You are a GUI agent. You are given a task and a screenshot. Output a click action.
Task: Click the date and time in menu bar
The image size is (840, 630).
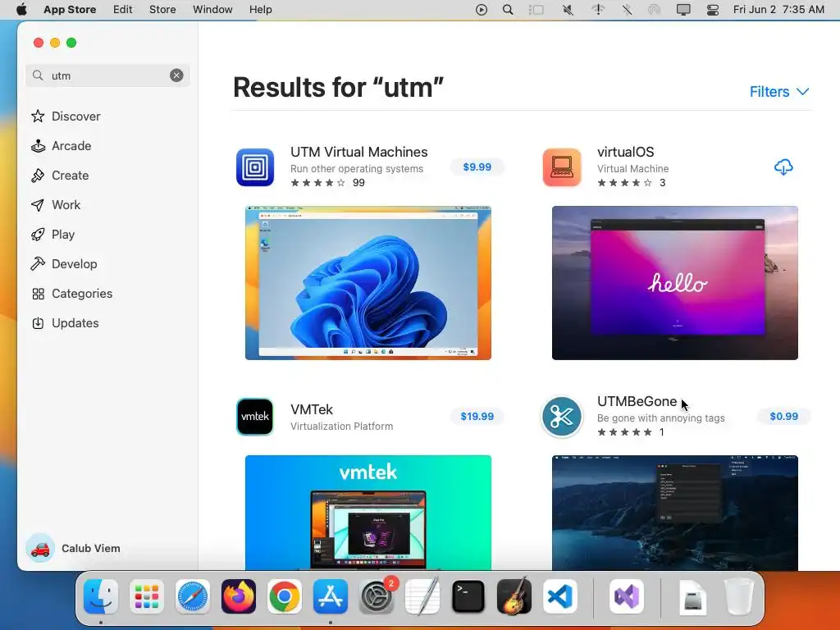coord(778,10)
